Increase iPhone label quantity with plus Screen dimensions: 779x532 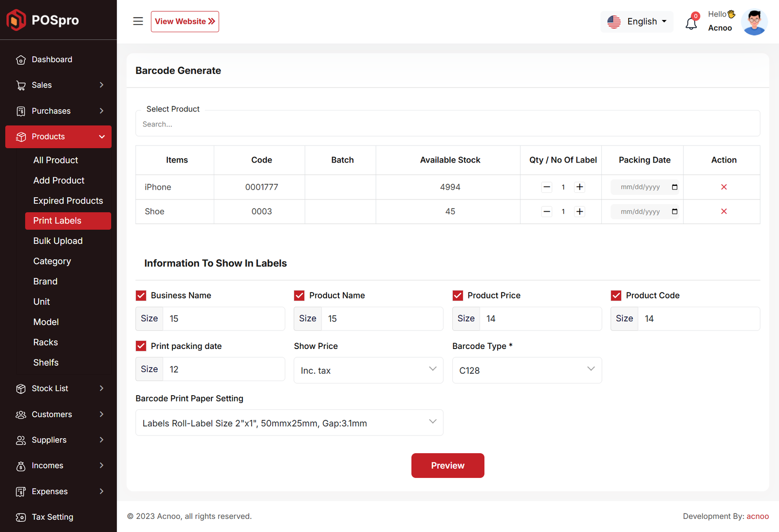(579, 187)
